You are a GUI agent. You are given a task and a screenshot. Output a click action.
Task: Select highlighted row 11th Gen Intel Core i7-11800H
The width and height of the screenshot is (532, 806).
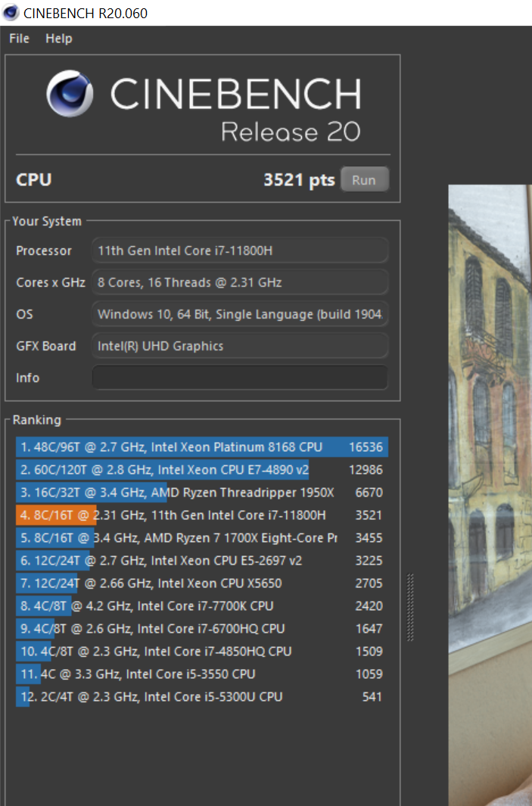pyautogui.click(x=202, y=515)
